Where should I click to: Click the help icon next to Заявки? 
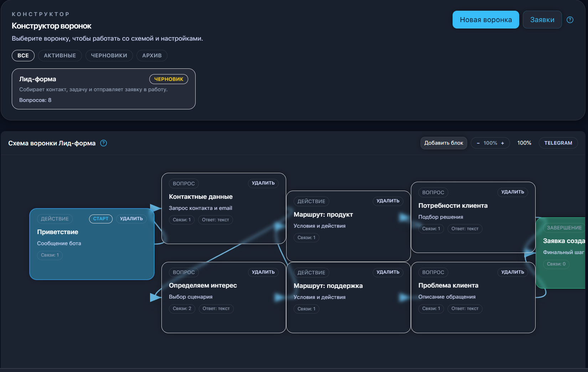click(570, 20)
